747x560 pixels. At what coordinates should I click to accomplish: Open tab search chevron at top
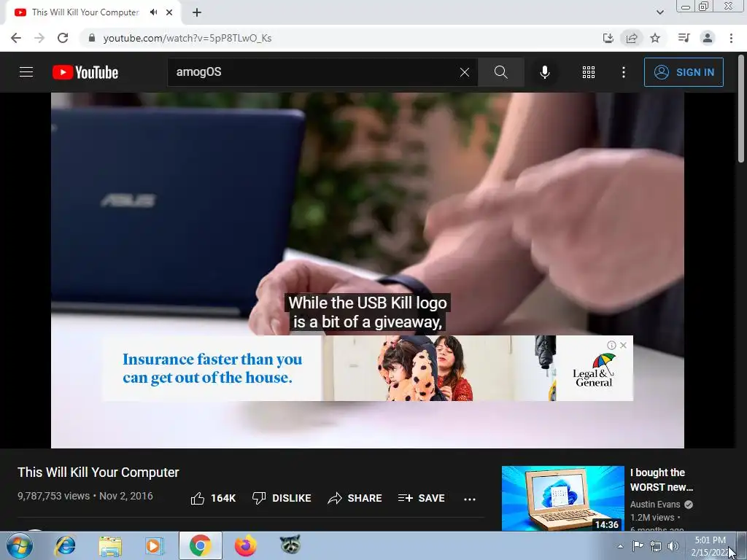[659, 12]
